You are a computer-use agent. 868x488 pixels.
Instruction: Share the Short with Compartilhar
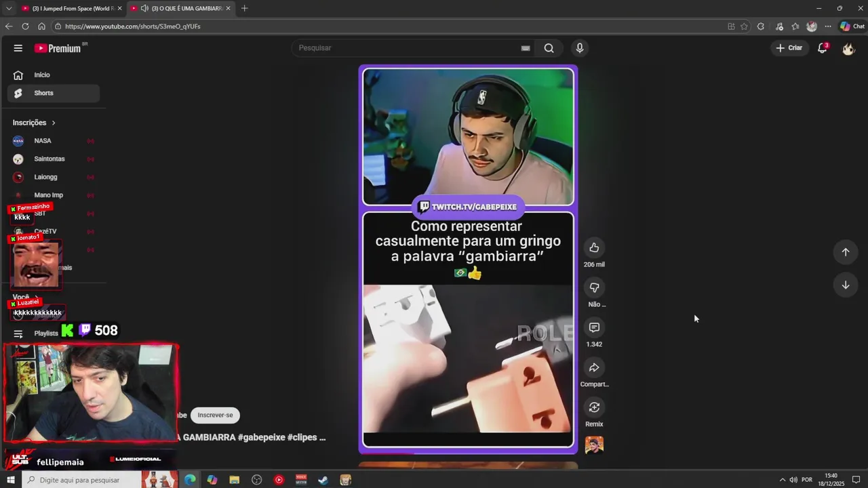tap(594, 368)
